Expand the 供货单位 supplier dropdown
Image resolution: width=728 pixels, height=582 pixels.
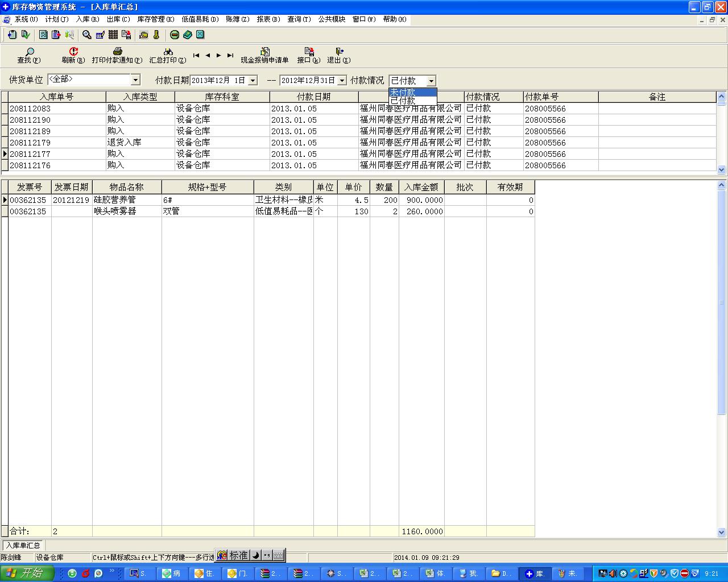(x=135, y=80)
